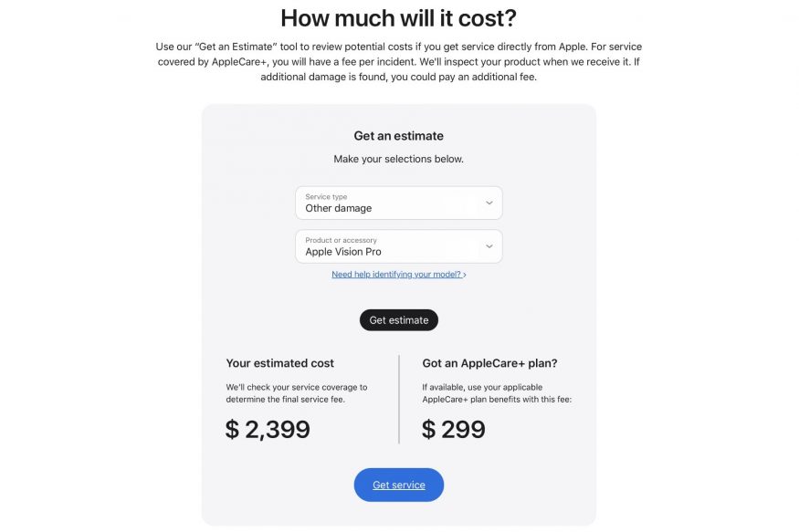
Task: Open the Need help identifying your model link
Action: pos(398,275)
